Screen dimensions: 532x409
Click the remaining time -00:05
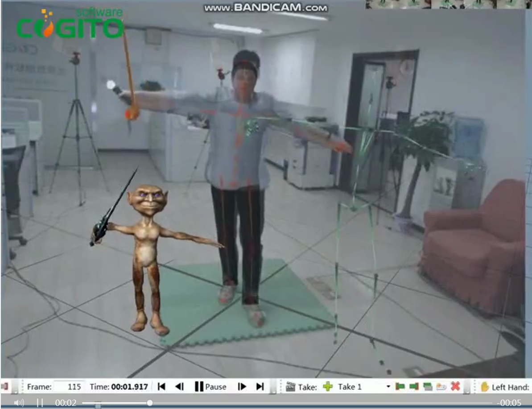509,403
